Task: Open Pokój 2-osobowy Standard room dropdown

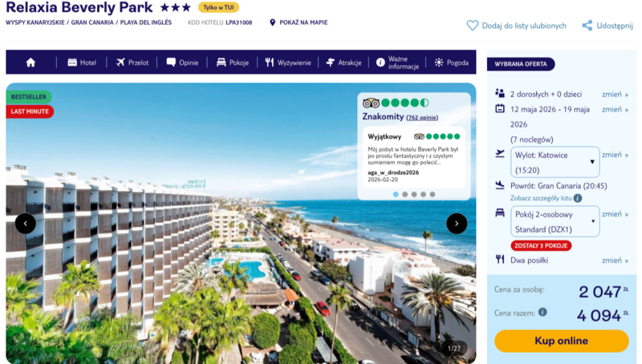Action: click(x=555, y=221)
